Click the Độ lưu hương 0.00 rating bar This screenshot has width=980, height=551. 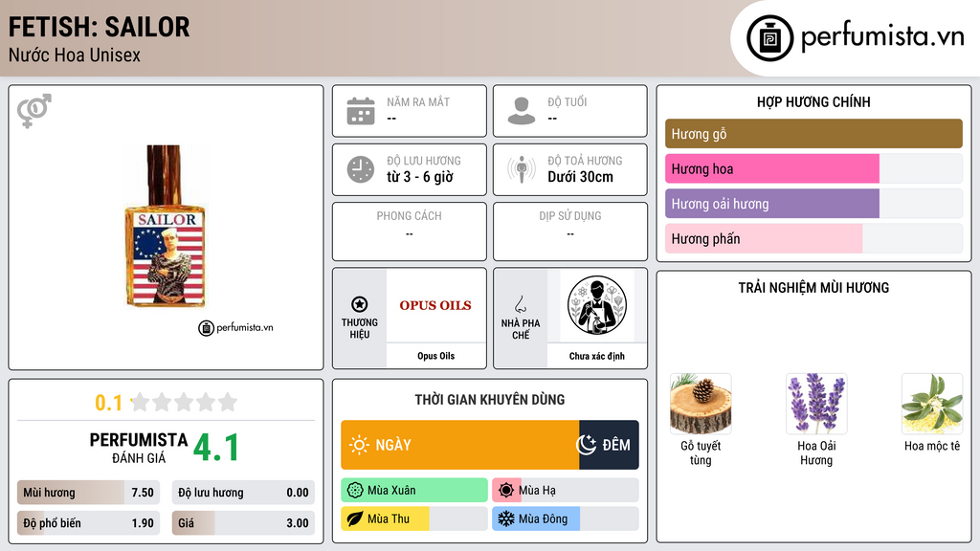pos(243,493)
